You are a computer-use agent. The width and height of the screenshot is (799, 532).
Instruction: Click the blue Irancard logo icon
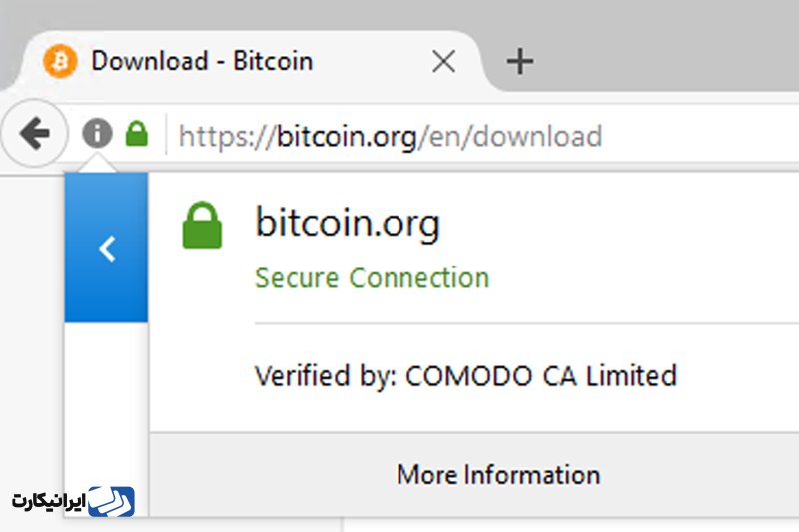tap(111, 501)
